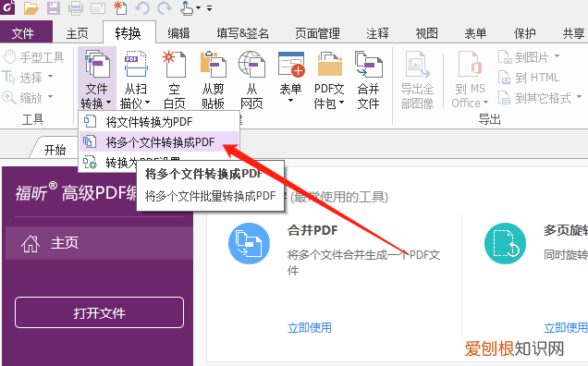Click the blue 合并PDF circle icon
The width and height of the screenshot is (588, 366).
click(x=249, y=244)
